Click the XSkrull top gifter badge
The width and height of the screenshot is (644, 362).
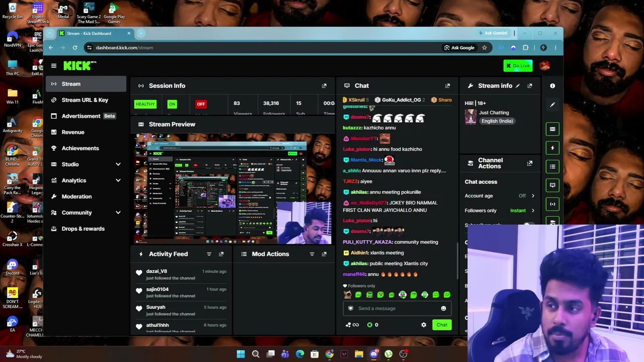pos(355,100)
